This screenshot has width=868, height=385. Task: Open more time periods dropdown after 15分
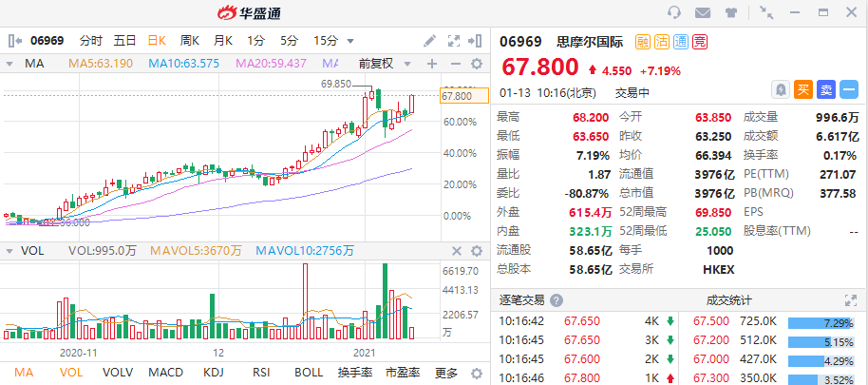[349, 41]
